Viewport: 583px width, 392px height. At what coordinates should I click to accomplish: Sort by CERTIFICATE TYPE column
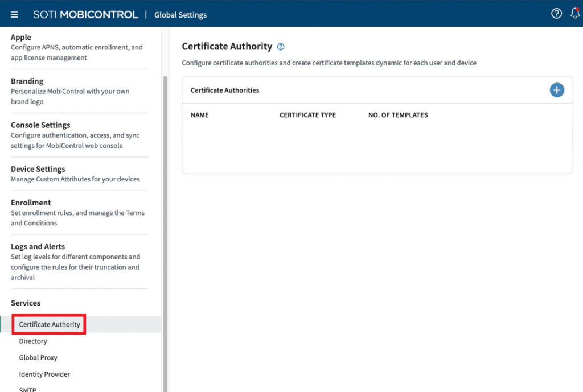307,115
